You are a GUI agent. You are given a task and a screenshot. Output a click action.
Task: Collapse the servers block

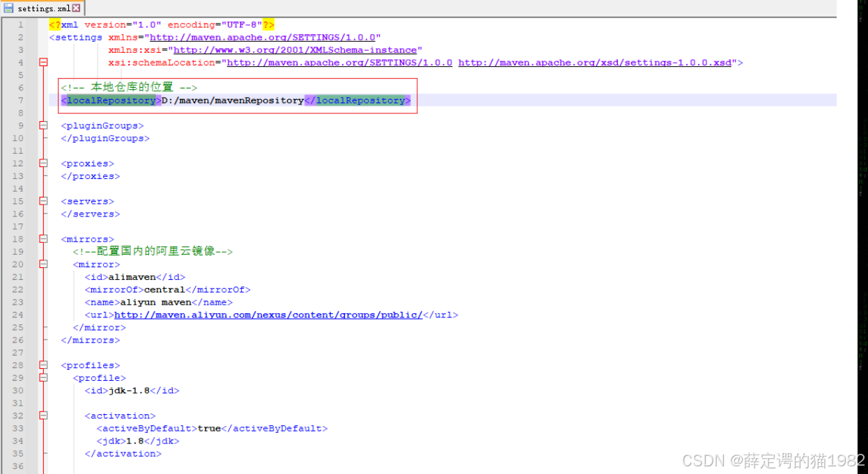pos(43,200)
